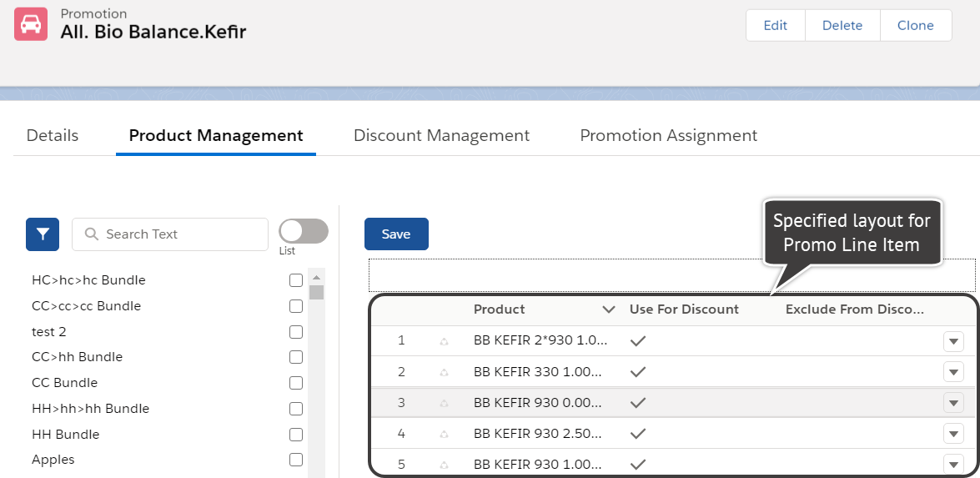Check the CC>cc>cc Bundle checkbox
Image resolution: width=980 pixels, height=478 pixels.
click(296, 306)
